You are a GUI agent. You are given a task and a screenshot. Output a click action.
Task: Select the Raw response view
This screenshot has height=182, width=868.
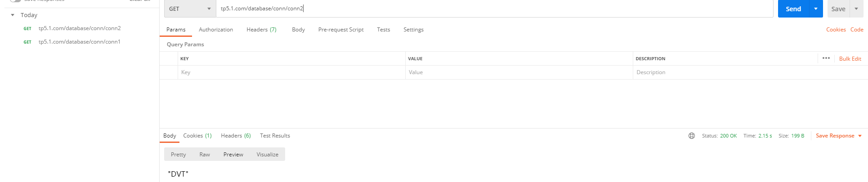pyautogui.click(x=205, y=154)
